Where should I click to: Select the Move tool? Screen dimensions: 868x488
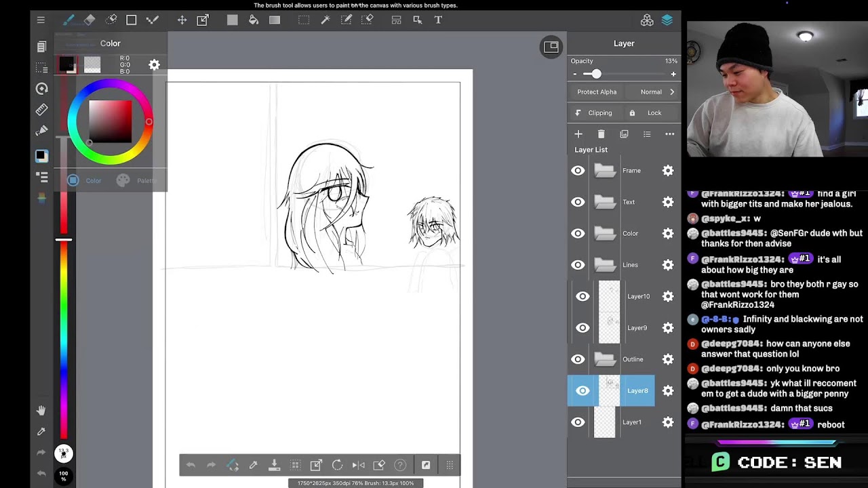click(182, 20)
